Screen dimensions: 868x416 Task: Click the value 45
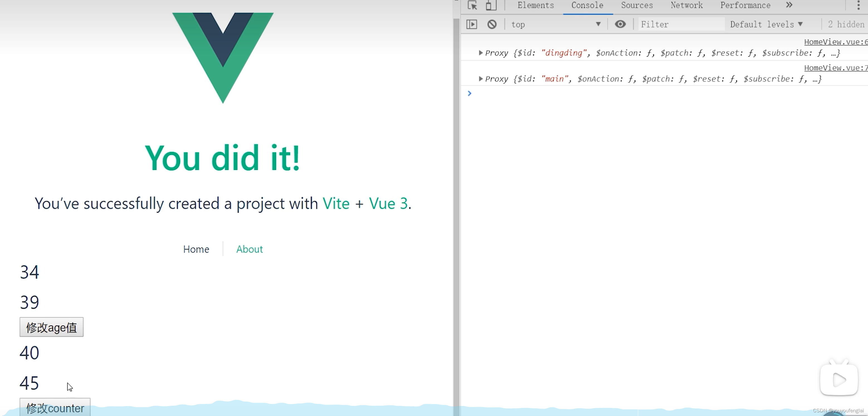(x=29, y=383)
